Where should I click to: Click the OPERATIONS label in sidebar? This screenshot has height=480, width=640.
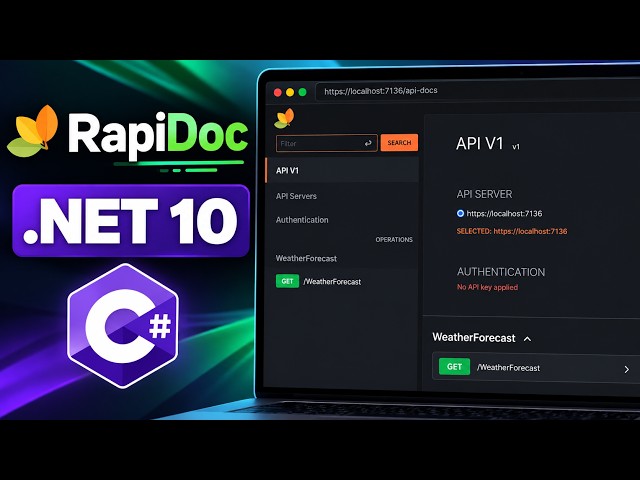click(x=394, y=240)
